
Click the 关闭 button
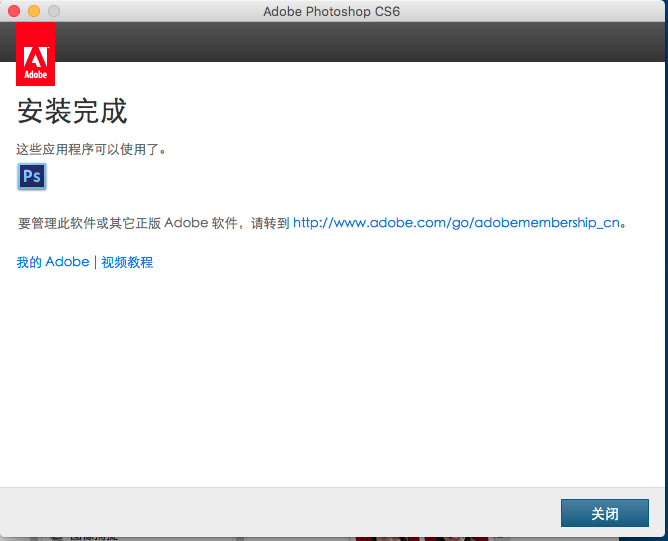coord(605,513)
